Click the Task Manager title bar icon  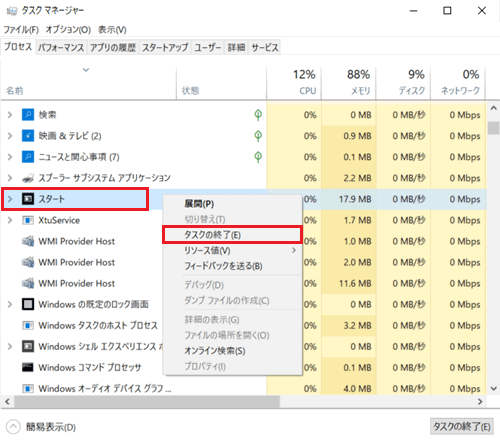click(12, 11)
